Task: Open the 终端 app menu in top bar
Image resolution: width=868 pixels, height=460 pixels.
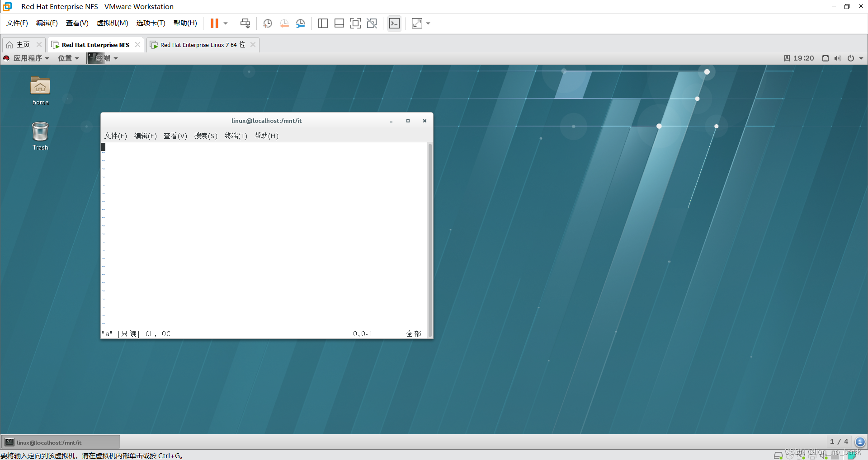Action: point(103,58)
